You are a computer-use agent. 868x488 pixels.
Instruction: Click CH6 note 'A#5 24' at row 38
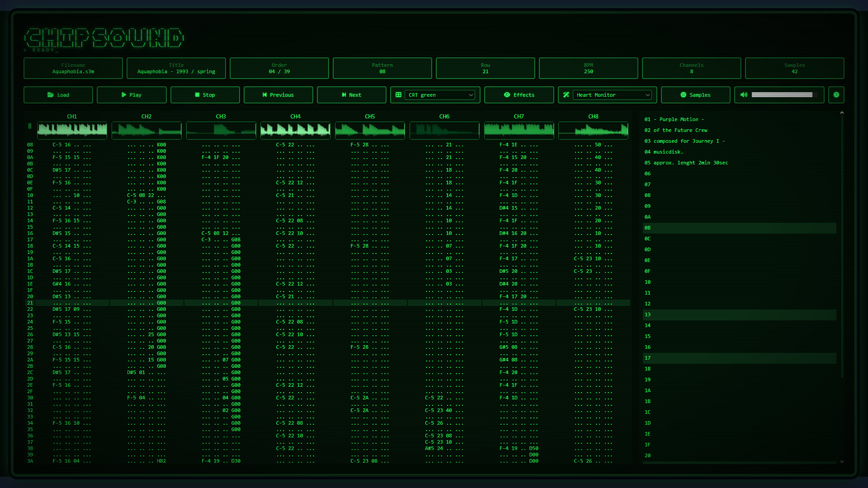click(434, 448)
